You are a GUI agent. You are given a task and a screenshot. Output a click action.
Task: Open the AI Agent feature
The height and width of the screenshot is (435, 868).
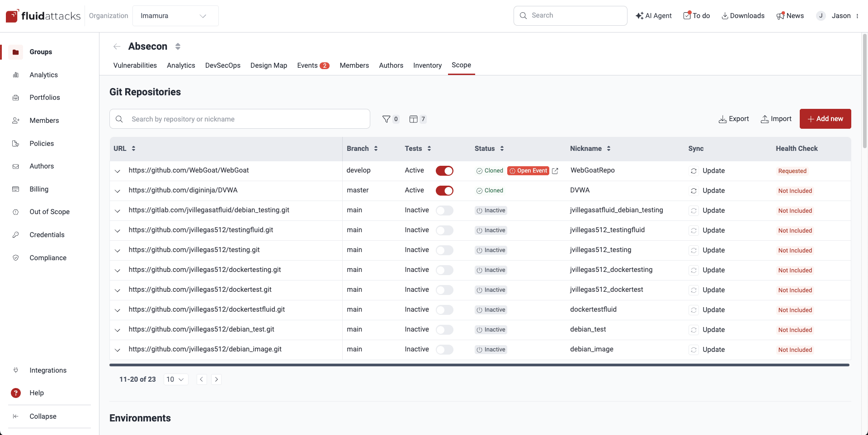[x=653, y=15]
